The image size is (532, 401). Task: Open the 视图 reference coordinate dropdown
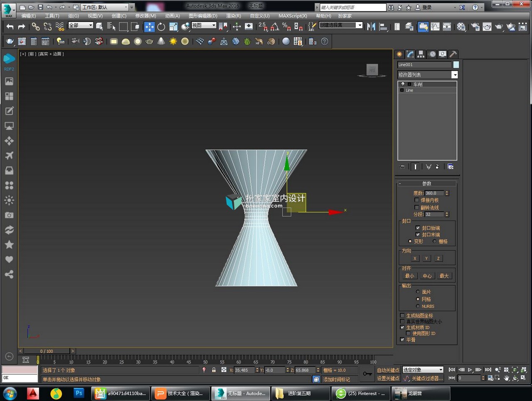(204, 25)
